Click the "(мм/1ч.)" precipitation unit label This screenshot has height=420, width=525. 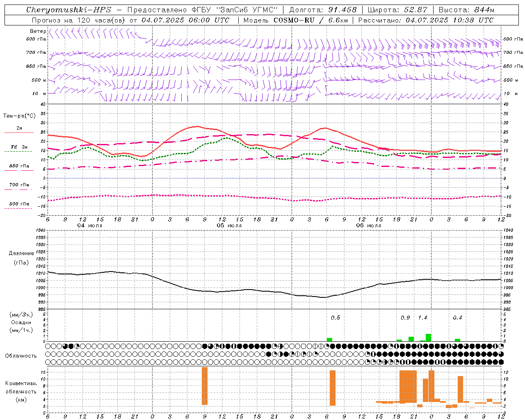pyautogui.click(x=21, y=330)
